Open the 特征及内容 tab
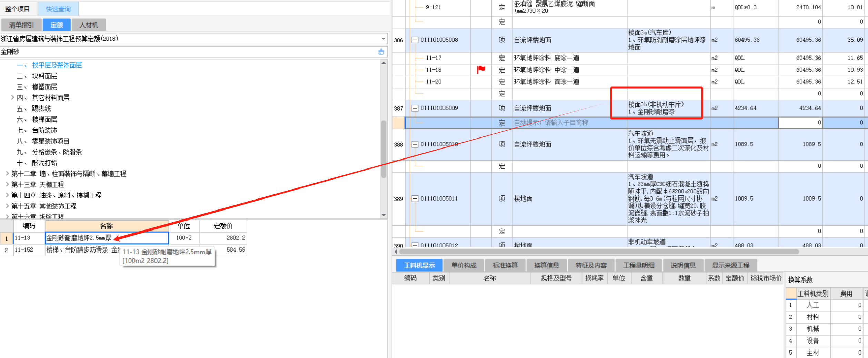868x358 pixels. 591,265
